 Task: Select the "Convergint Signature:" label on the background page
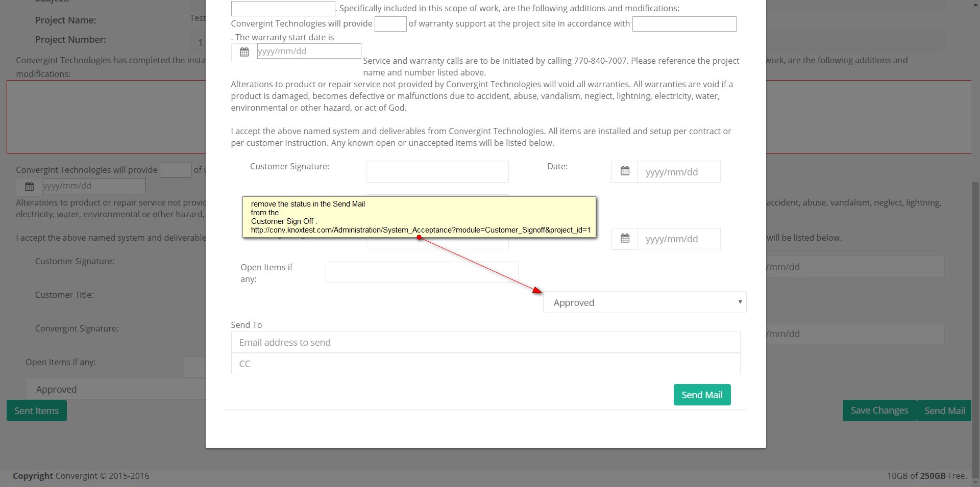[77, 328]
